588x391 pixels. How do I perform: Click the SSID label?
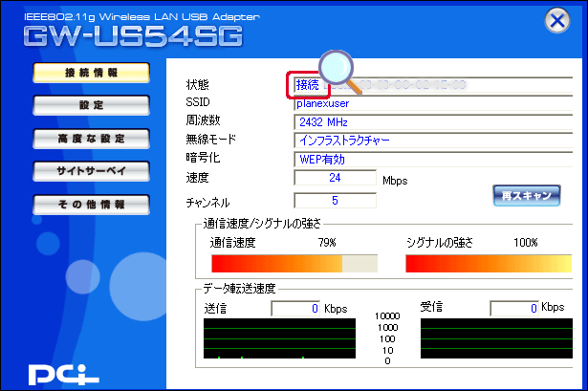tap(198, 102)
